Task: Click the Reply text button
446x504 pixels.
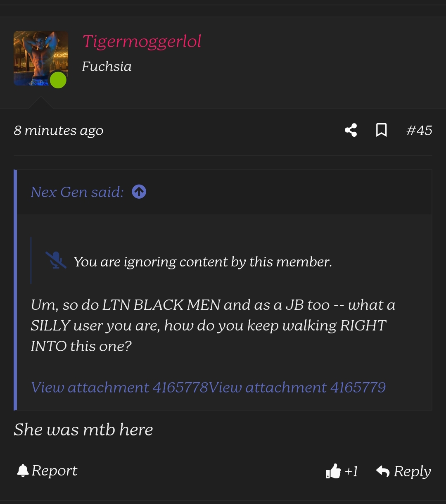Action: point(412,471)
